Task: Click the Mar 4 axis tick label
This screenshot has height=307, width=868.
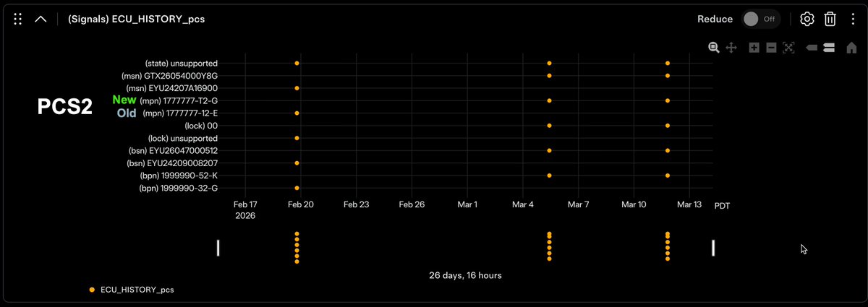Action: [x=523, y=204]
